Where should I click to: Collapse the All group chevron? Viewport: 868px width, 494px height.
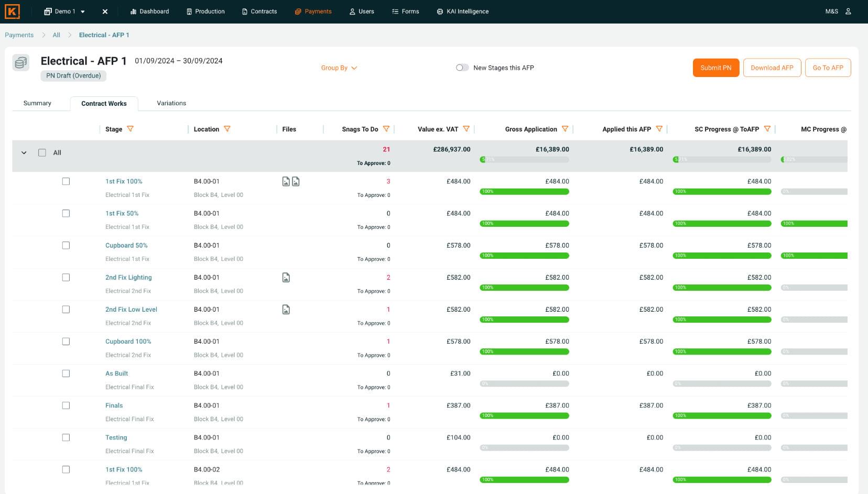click(x=24, y=153)
